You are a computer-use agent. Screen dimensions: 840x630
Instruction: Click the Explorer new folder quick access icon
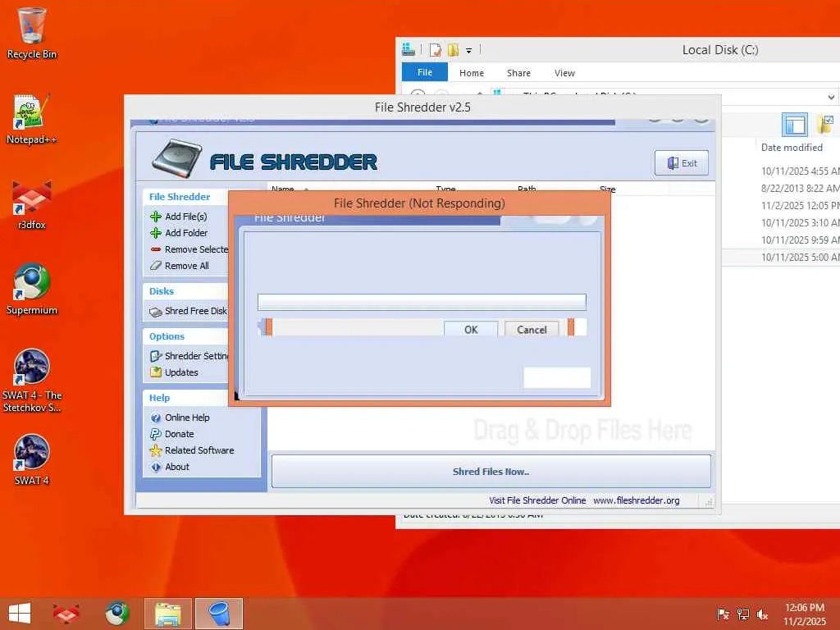[x=453, y=50]
